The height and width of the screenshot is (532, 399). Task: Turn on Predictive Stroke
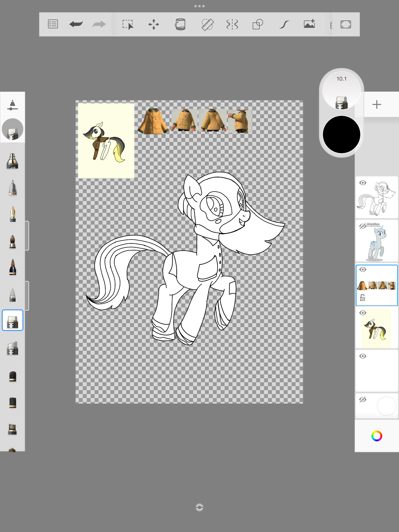[284, 24]
